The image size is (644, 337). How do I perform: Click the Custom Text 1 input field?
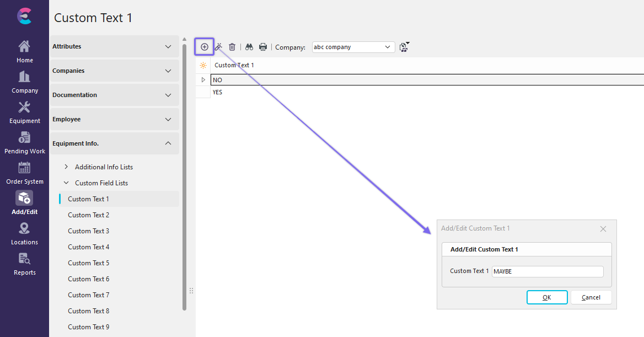pos(547,271)
